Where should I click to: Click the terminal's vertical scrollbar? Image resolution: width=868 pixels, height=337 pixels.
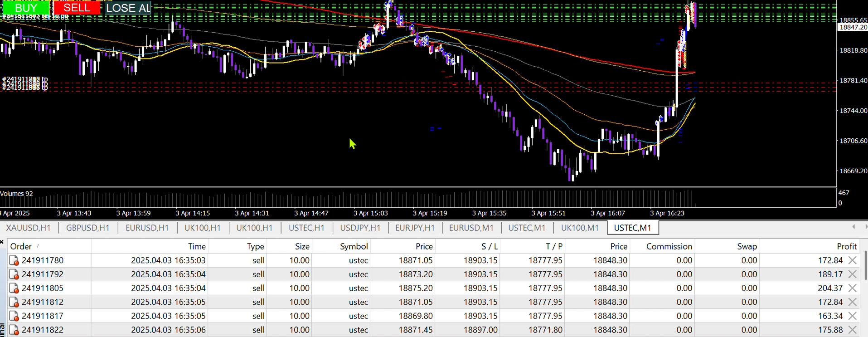coord(865,265)
